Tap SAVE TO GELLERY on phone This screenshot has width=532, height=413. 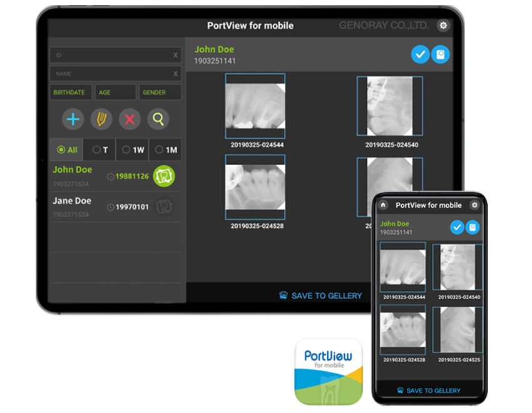pos(429,390)
